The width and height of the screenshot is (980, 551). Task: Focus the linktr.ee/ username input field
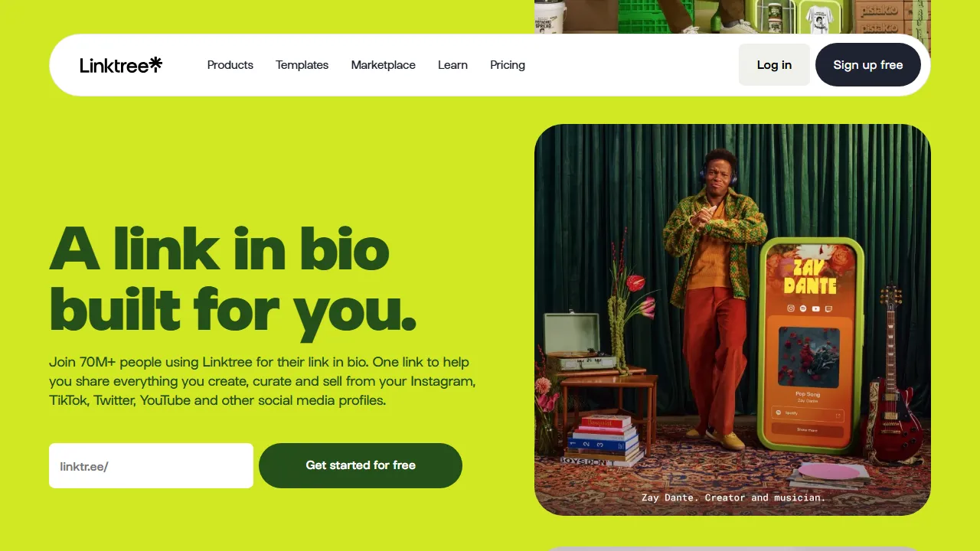click(151, 465)
